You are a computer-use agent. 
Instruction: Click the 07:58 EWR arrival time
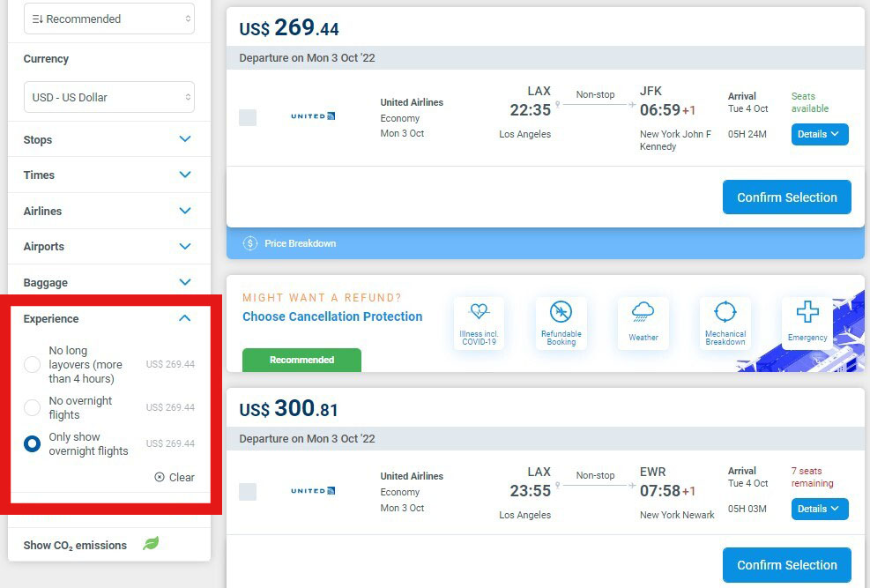click(659, 491)
